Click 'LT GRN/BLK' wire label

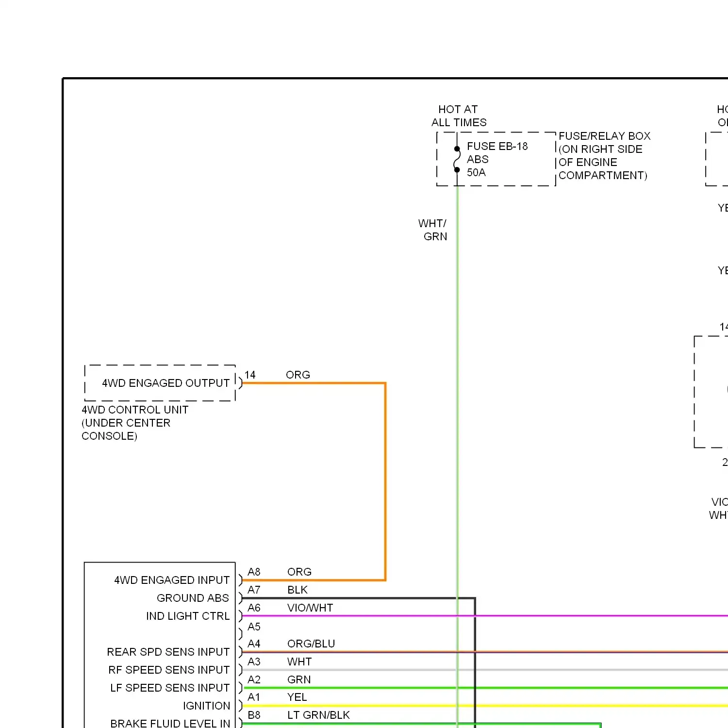(x=318, y=715)
